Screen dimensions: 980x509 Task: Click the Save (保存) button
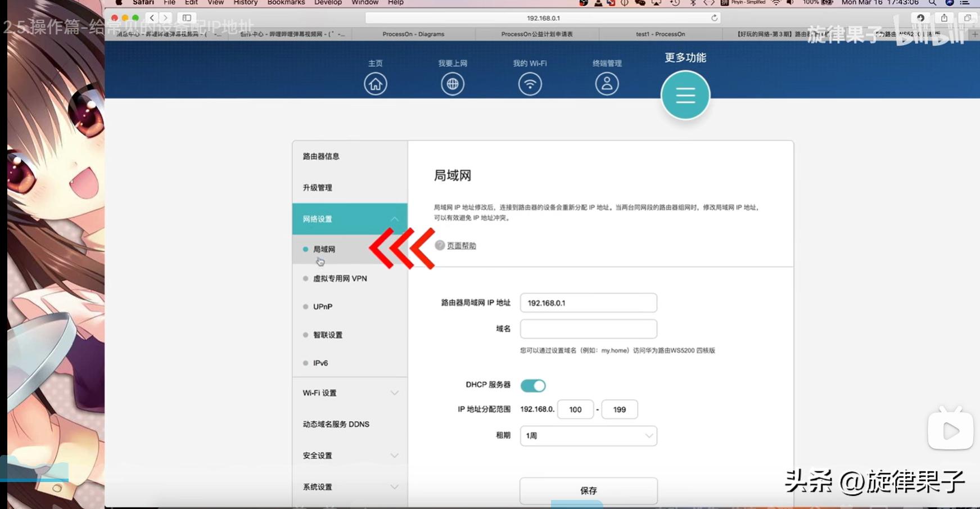588,490
